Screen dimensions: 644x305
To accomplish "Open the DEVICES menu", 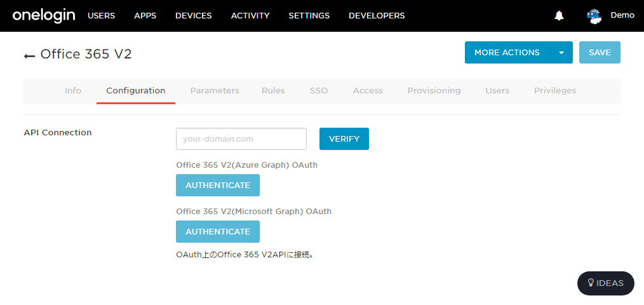I will [x=194, y=16].
